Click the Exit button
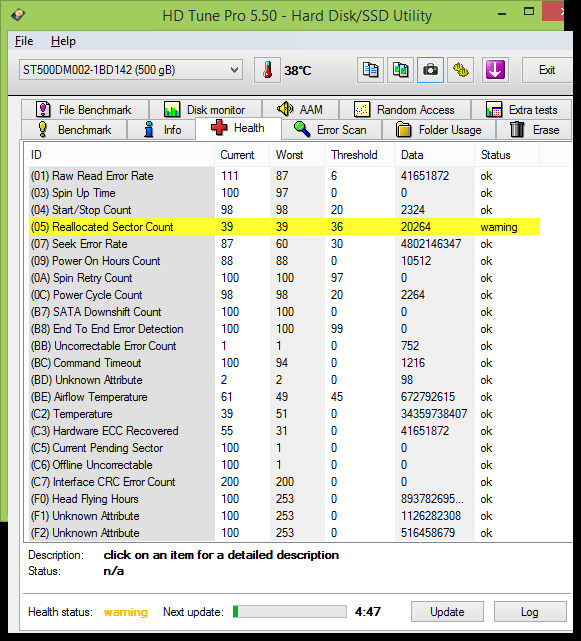This screenshot has height=641, width=581. 547,70
